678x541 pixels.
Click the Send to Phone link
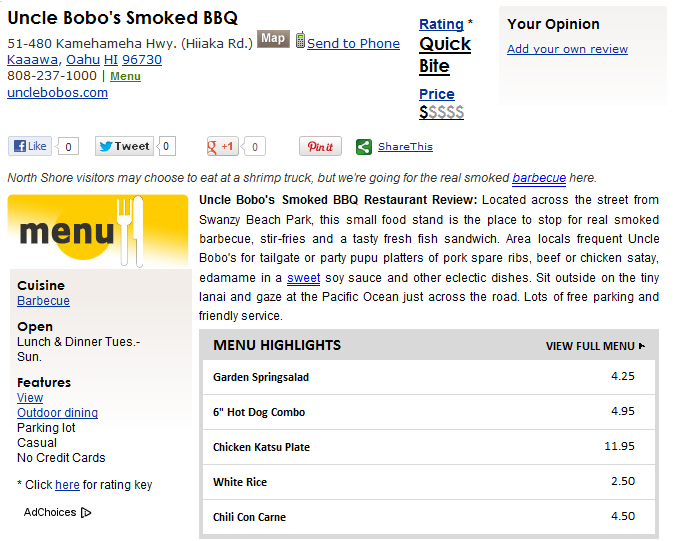tap(353, 43)
